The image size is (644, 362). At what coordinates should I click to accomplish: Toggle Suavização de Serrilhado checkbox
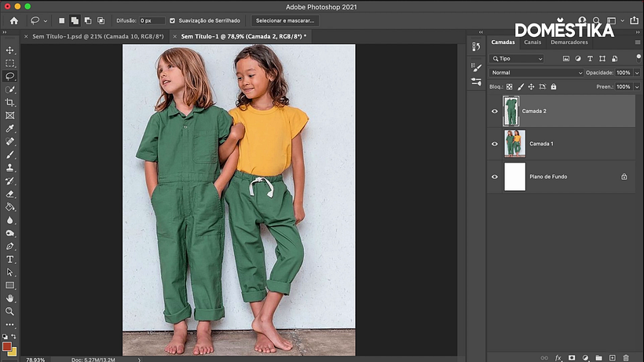173,20
